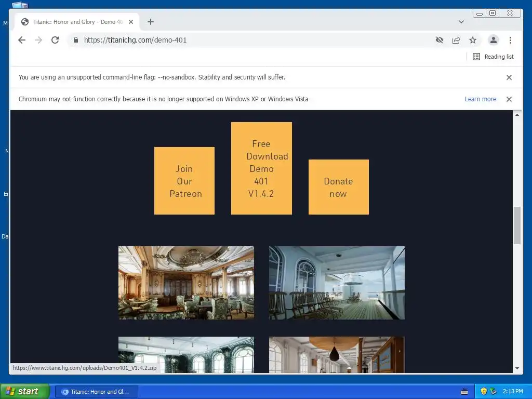This screenshot has height=399, width=532.
Task: Click the on-screen keyboard tray icon
Action: pyautogui.click(x=464, y=392)
